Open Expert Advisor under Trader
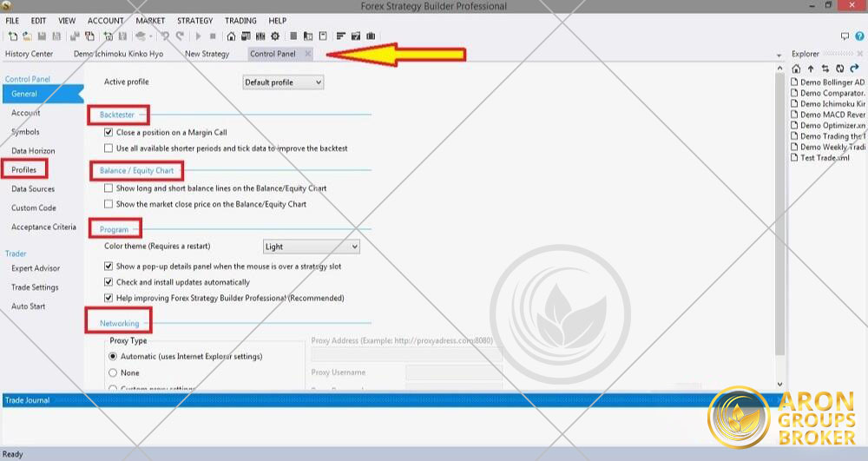This screenshot has height=461, width=868. [36, 268]
